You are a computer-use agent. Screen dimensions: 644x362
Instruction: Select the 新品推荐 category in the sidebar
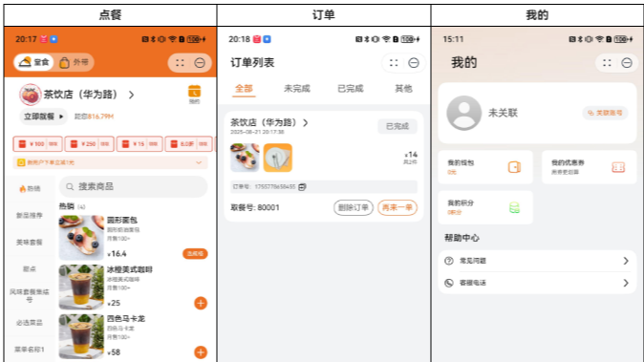tap(30, 216)
